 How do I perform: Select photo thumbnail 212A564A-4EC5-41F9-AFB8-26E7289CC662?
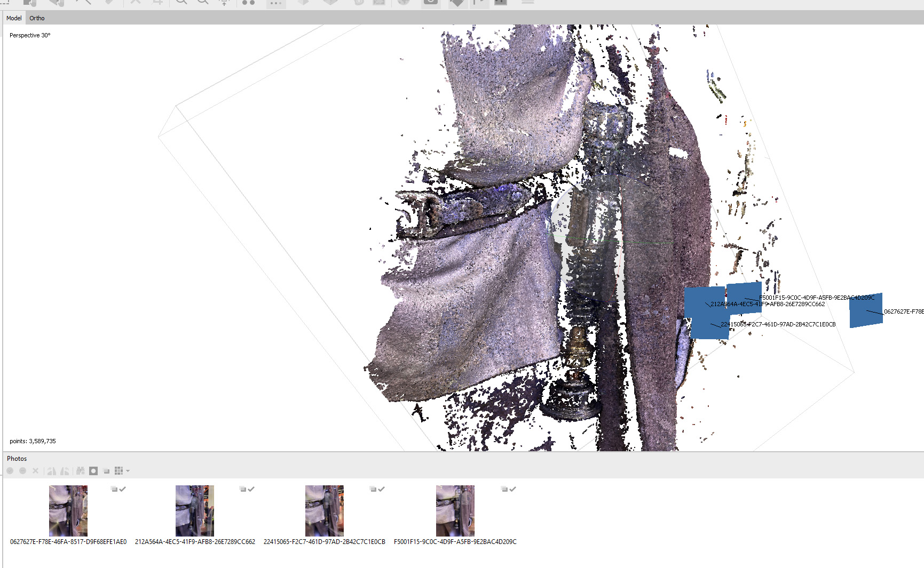click(x=195, y=511)
